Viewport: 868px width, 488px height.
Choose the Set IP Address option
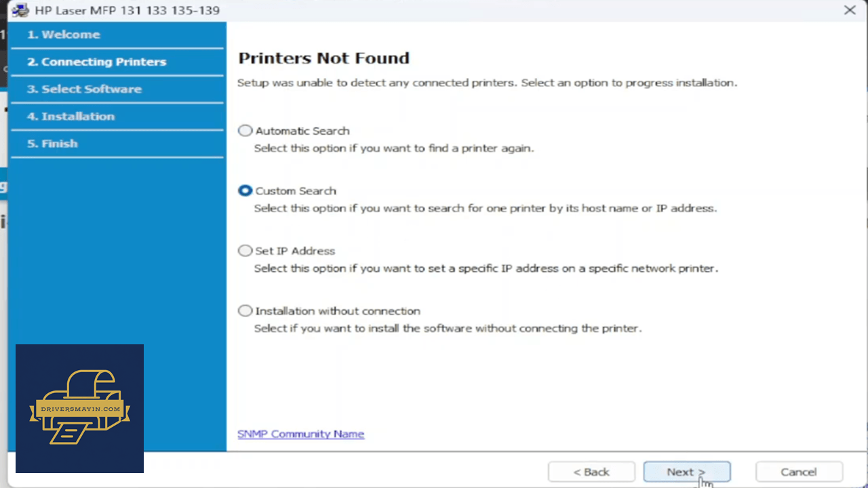pos(245,251)
